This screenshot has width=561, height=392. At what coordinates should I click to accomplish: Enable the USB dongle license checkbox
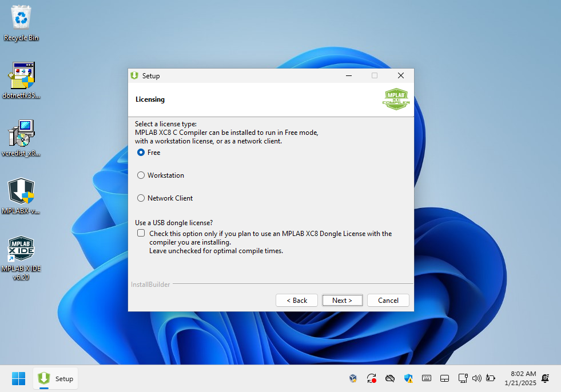[x=141, y=233]
